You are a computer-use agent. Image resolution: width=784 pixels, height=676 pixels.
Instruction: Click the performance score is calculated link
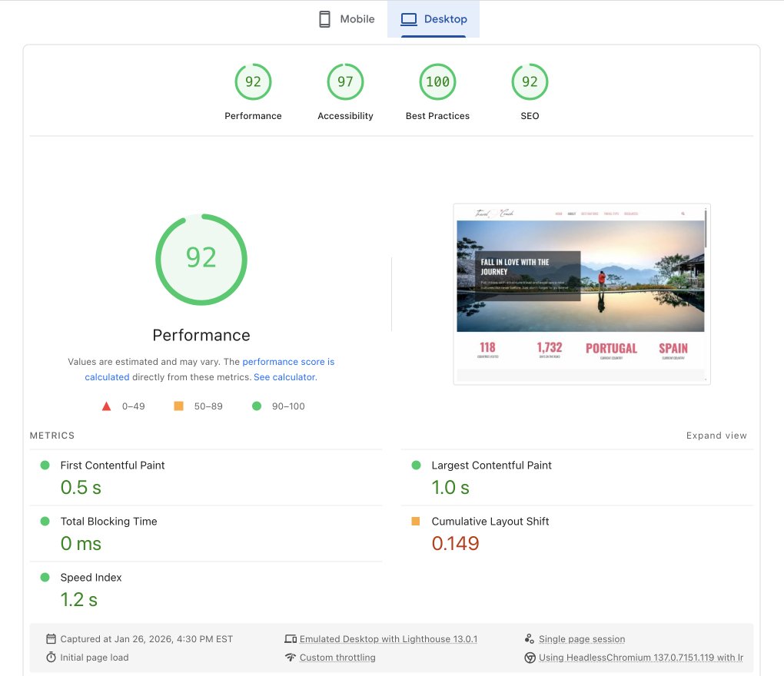point(288,361)
